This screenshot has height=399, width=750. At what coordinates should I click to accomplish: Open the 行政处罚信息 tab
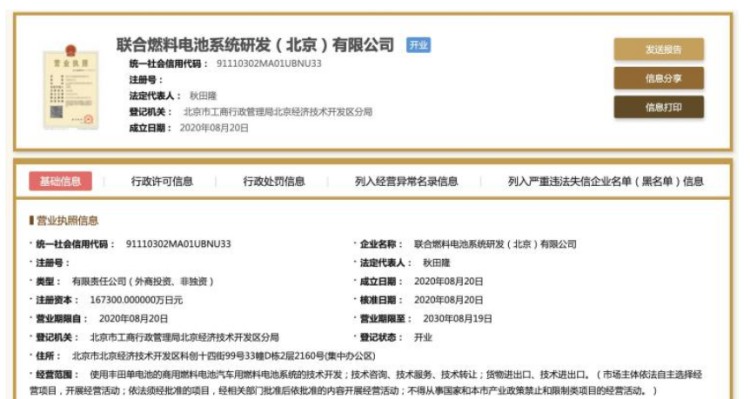[x=274, y=181]
